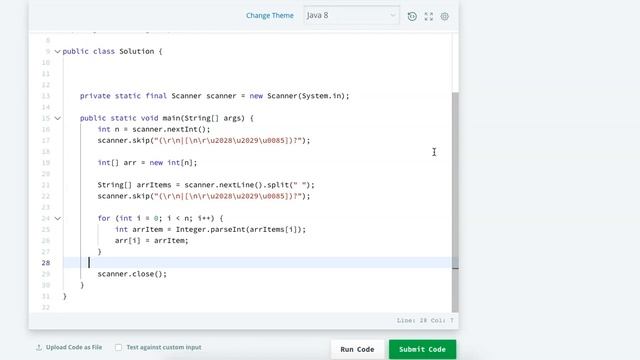Open the Java 8 language dropdown
This screenshot has width=640, height=360.
[x=351, y=16]
